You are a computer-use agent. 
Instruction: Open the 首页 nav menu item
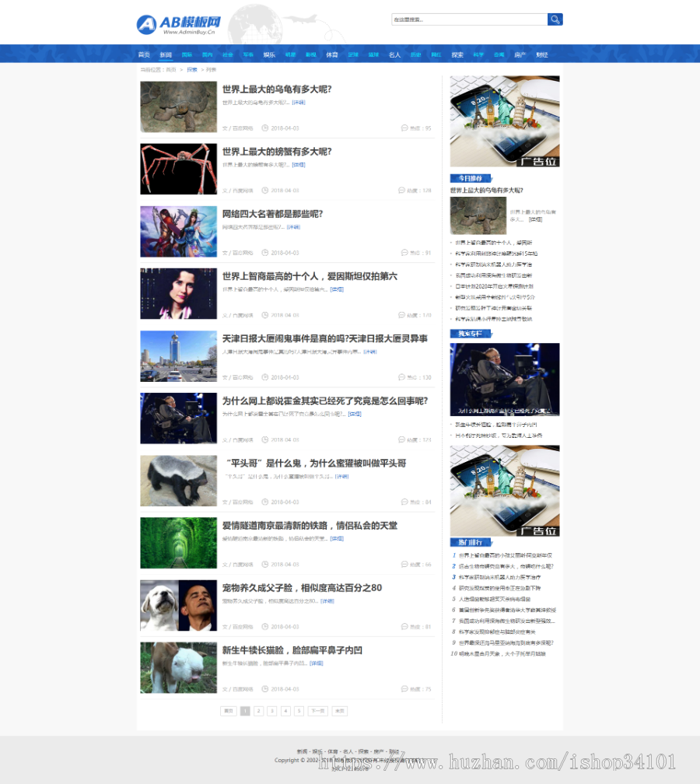[144, 55]
